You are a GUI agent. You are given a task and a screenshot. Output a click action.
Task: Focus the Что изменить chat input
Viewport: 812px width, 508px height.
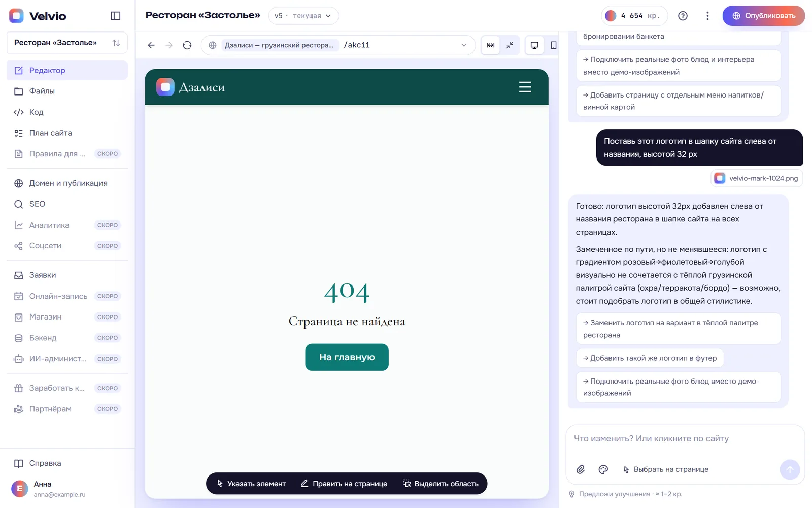tap(685, 439)
